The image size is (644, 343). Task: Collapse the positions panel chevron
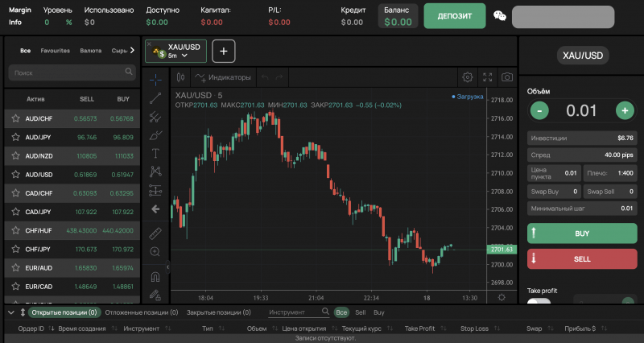[11, 312]
